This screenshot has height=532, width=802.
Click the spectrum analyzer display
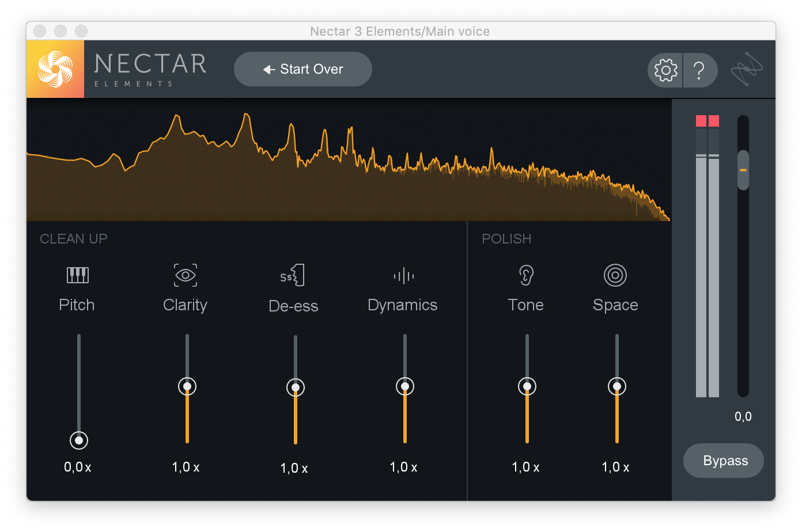[349, 160]
